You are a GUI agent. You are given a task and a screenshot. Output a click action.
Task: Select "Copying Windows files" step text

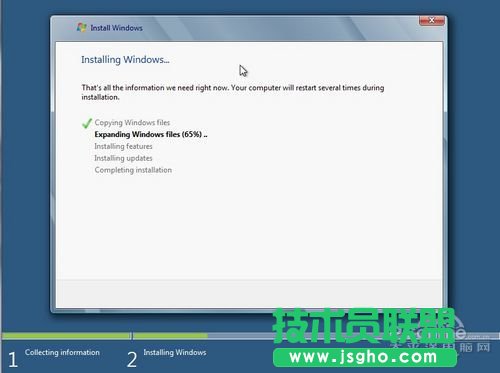[x=132, y=123]
